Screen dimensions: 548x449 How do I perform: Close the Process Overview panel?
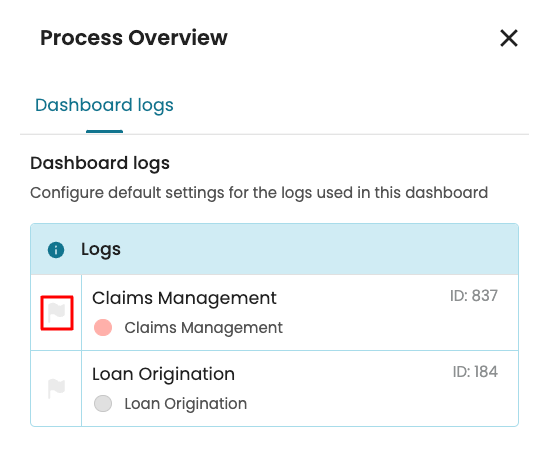(509, 38)
